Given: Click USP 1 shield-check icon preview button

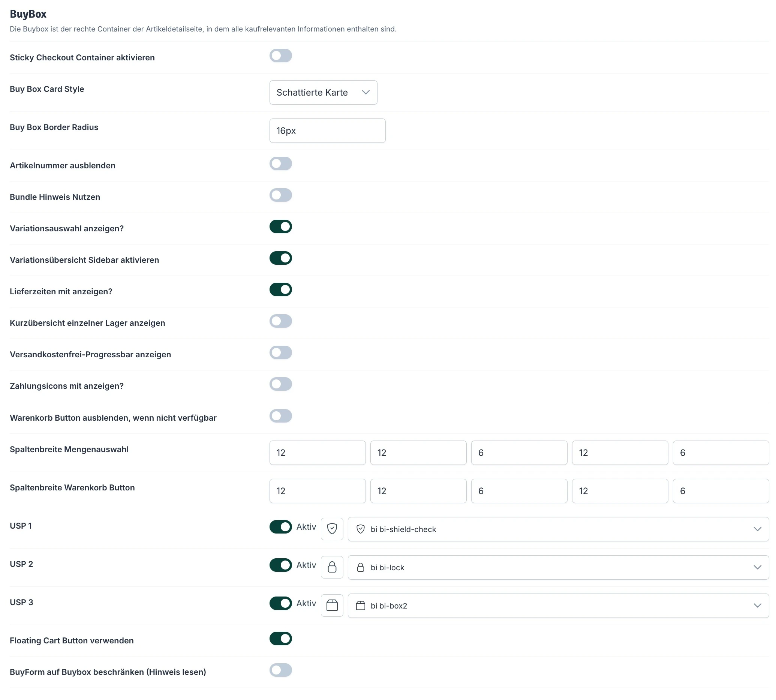Looking at the screenshot, I should 332,529.
